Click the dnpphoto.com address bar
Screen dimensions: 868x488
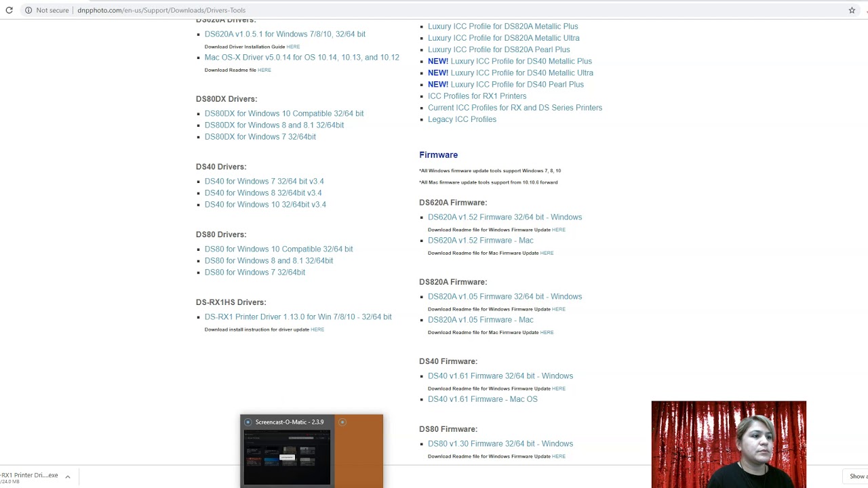click(x=434, y=10)
